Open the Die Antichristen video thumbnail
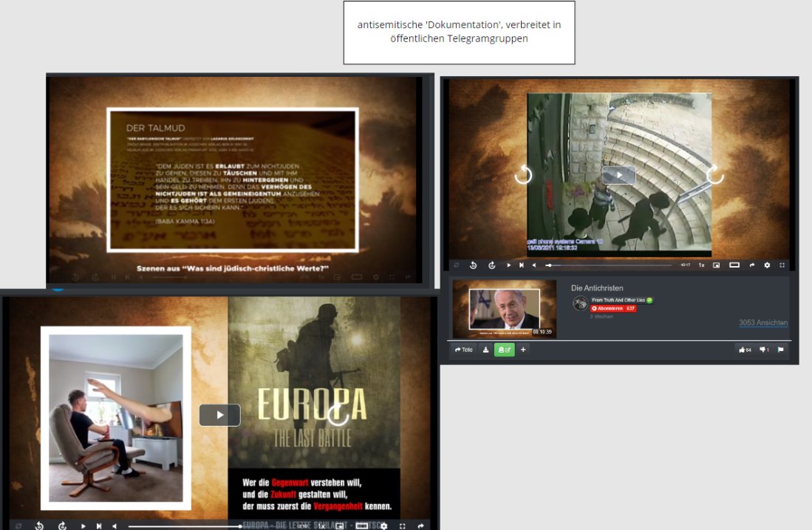 pos(505,309)
